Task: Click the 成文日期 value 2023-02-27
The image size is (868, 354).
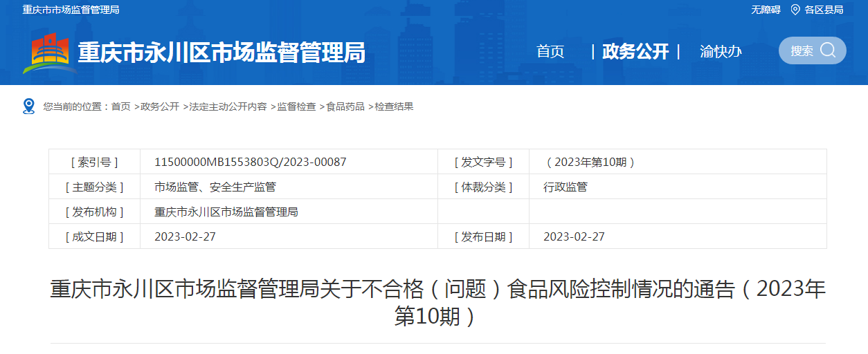Action: pos(185,236)
